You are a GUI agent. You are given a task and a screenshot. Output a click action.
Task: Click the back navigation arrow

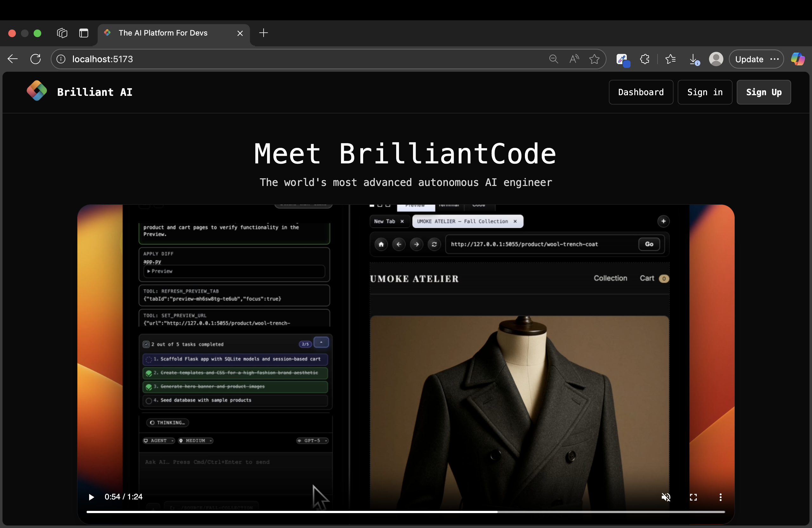[12, 59]
